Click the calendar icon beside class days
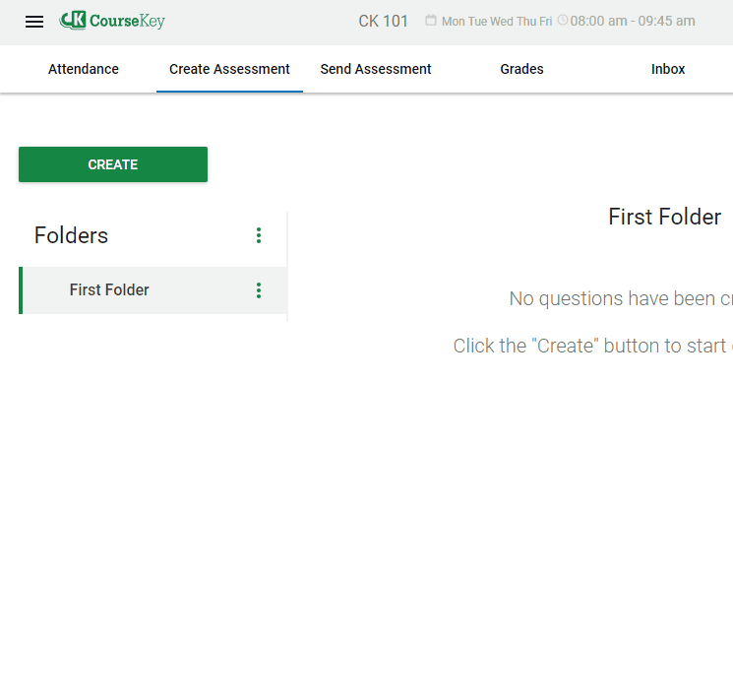The width and height of the screenshot is (733, 700). (x=431, y=21)
